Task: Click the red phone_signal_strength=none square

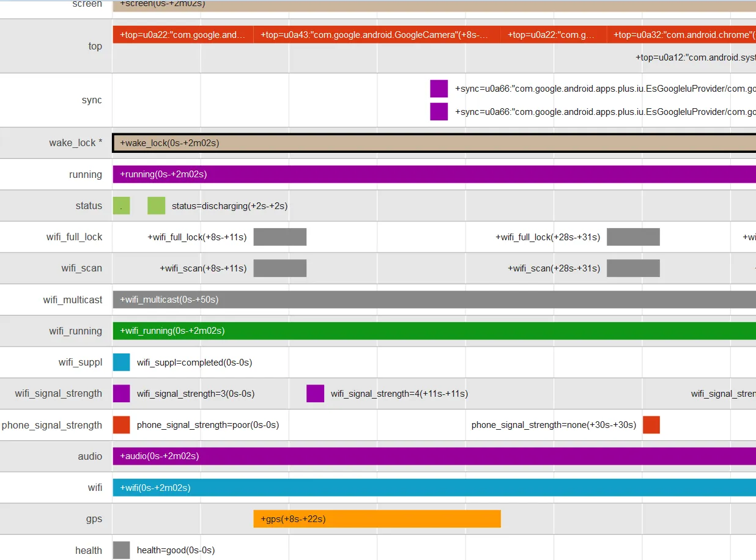Action: [651, 425]
